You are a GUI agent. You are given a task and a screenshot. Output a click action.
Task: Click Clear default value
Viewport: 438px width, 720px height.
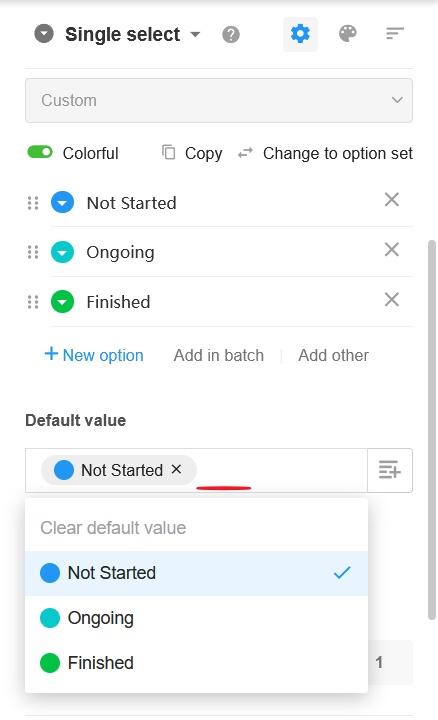pos(113,528)
